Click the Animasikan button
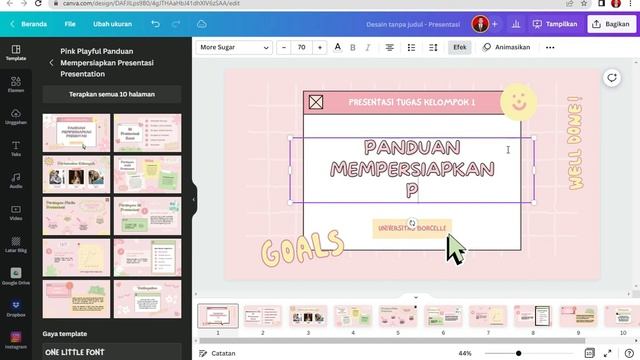The image size is (640, 360). pos(506,47)
